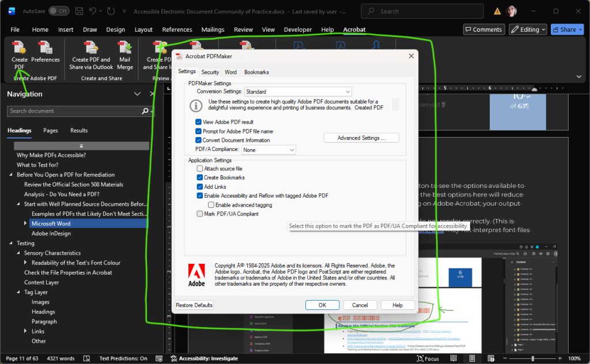Select Print Layout view icon
This screenshot has width=590, height=364.
click(x=472, y=358)
